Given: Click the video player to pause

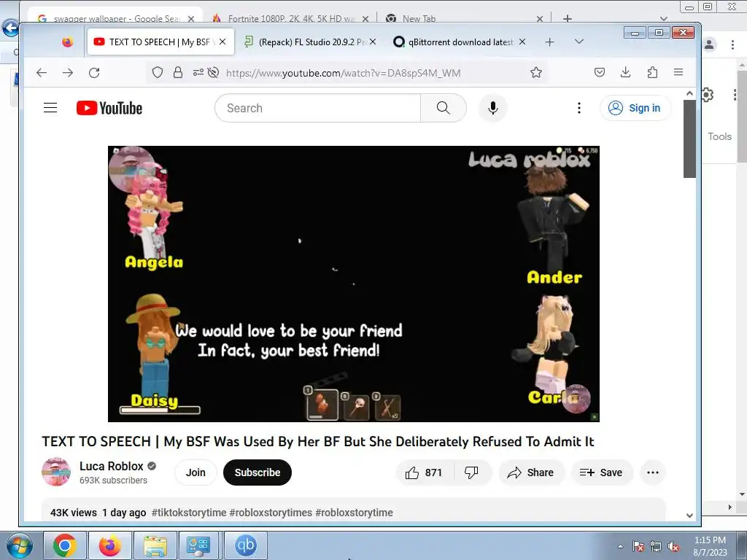Looking at the screenshot, I should click(354, 284).
